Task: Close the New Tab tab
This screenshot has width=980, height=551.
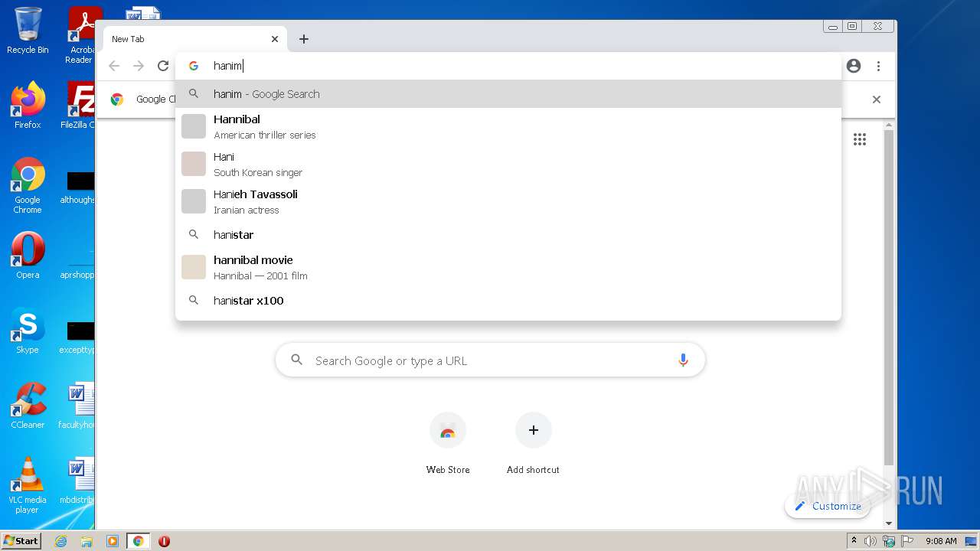Action: (x=275, y=39)
